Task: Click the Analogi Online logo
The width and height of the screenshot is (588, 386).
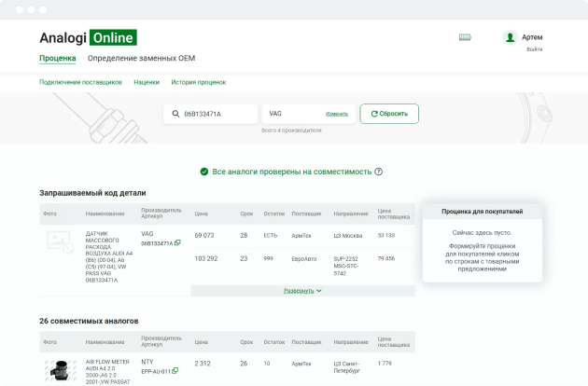Action: click(x=88, y=38)
